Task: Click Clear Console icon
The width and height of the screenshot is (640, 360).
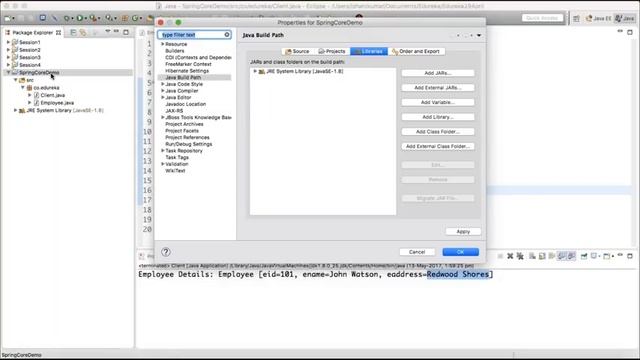Action: coord(532,256)
